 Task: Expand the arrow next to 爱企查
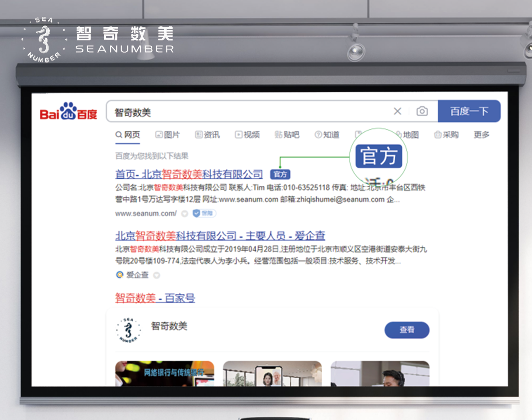click(x=157, y=275)
